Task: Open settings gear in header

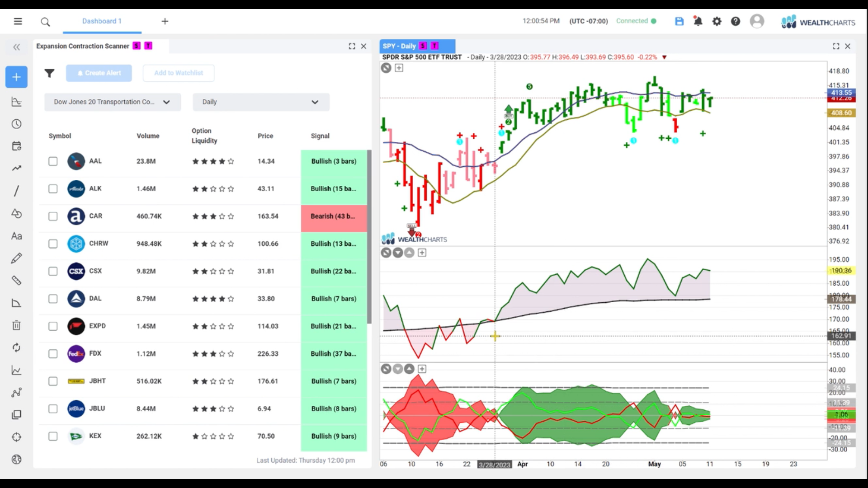Action: pyautogui.click(x=717, y=21)
